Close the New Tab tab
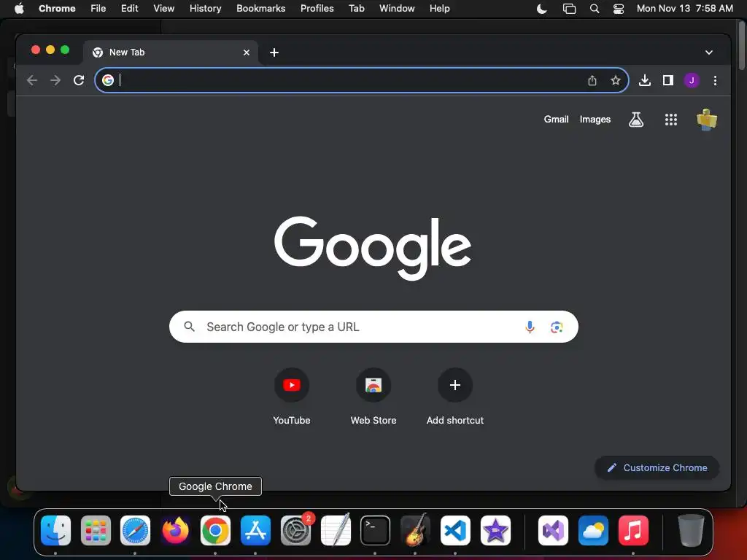The image size is (747, 560). coord(247,52)
